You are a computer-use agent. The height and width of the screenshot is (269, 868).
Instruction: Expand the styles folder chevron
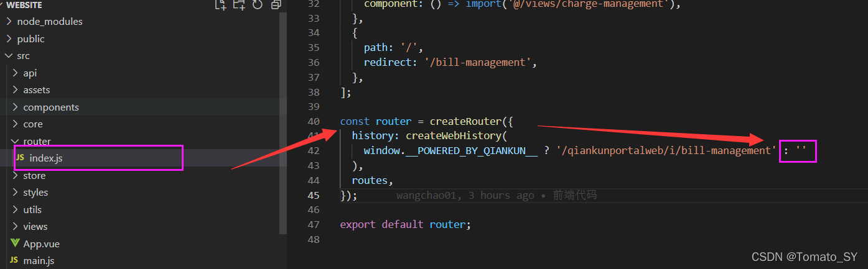pyautogui.click(x=15, y=193)
